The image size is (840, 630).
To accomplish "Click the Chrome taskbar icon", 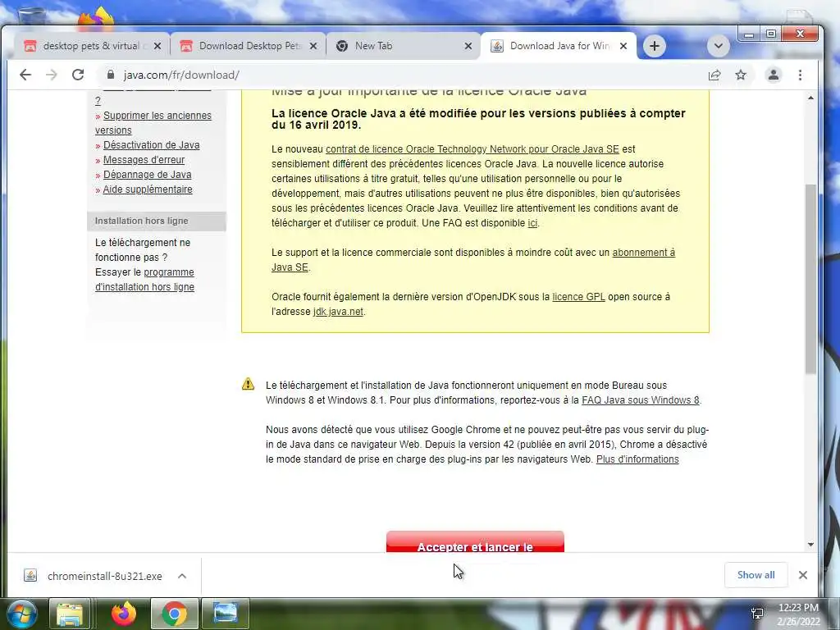I will [x=174, y=614].
